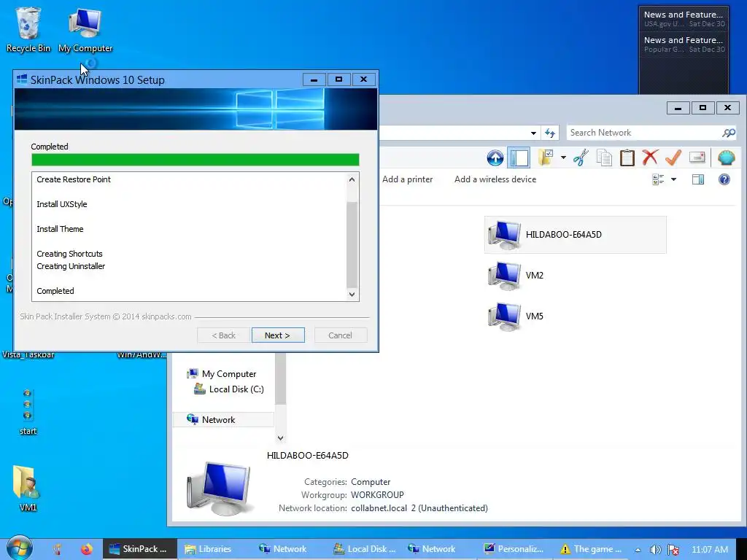Screen dimensions: 747x560
Task: Open the address bar history dropdown
Action: click(x=533, y=133)
